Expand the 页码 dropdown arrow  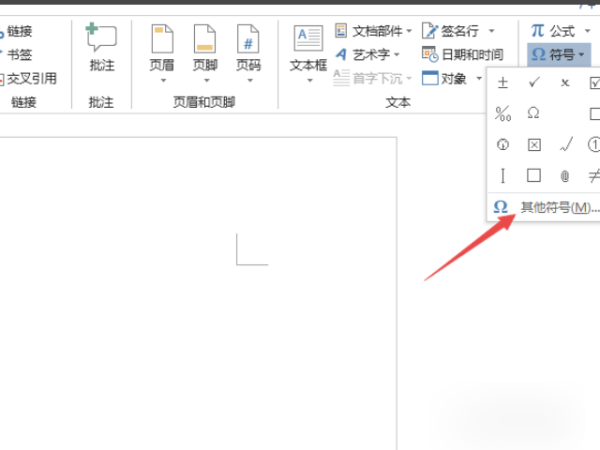pos(250,80)
